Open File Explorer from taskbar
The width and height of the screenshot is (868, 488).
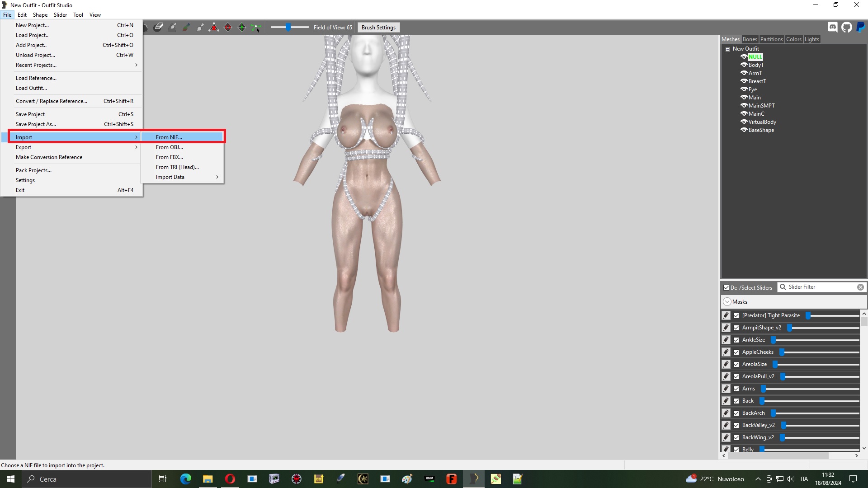pyautogui.click(x=208, y=479)
